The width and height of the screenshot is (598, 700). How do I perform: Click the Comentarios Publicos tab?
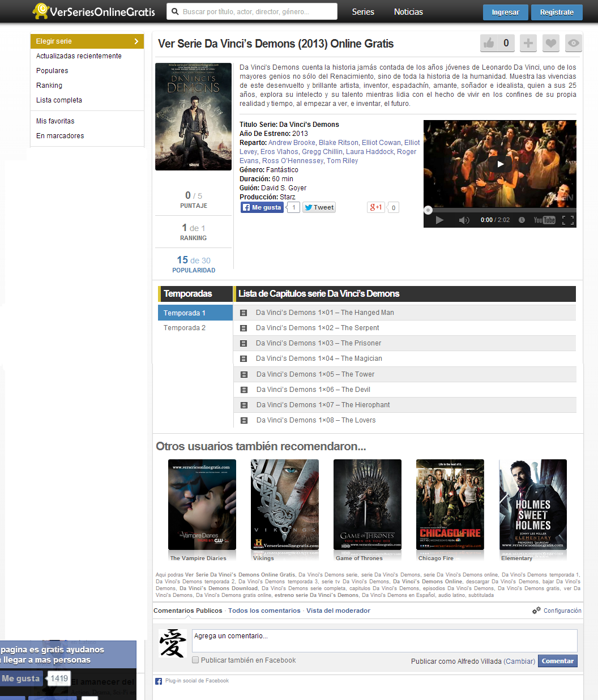pyautogui.click(x=188, y=611)
